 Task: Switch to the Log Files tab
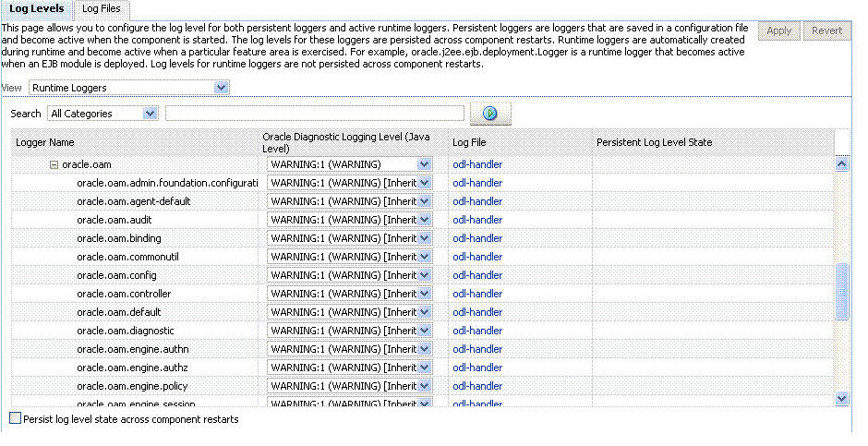click(x=102, y=9)
